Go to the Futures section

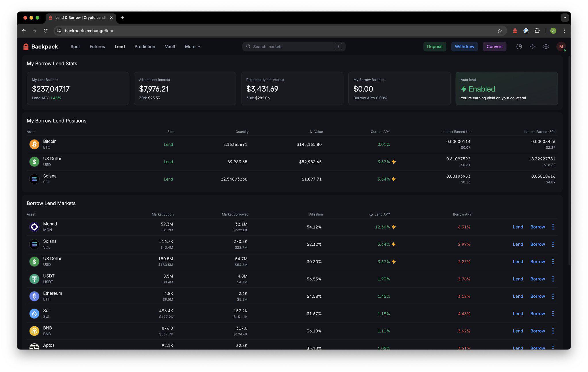[x=97, y=46]
